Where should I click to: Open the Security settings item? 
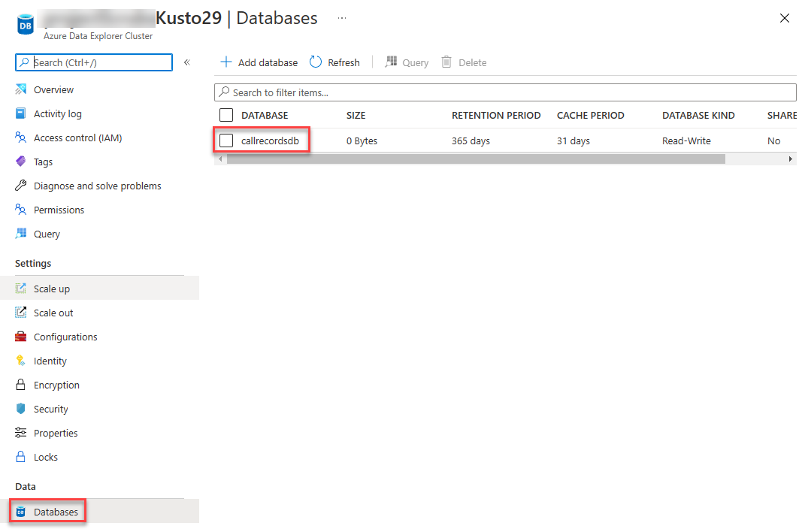click(x=50, y=409)
